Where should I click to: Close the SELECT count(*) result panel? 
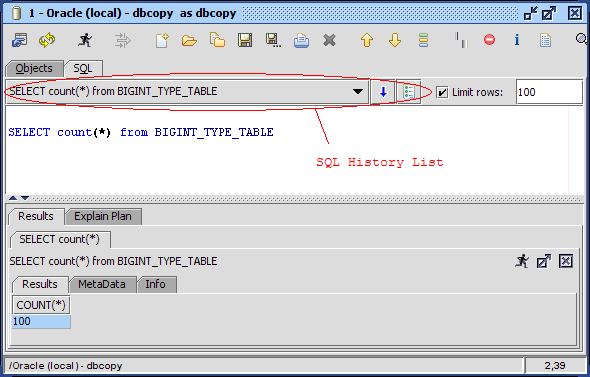566,261
